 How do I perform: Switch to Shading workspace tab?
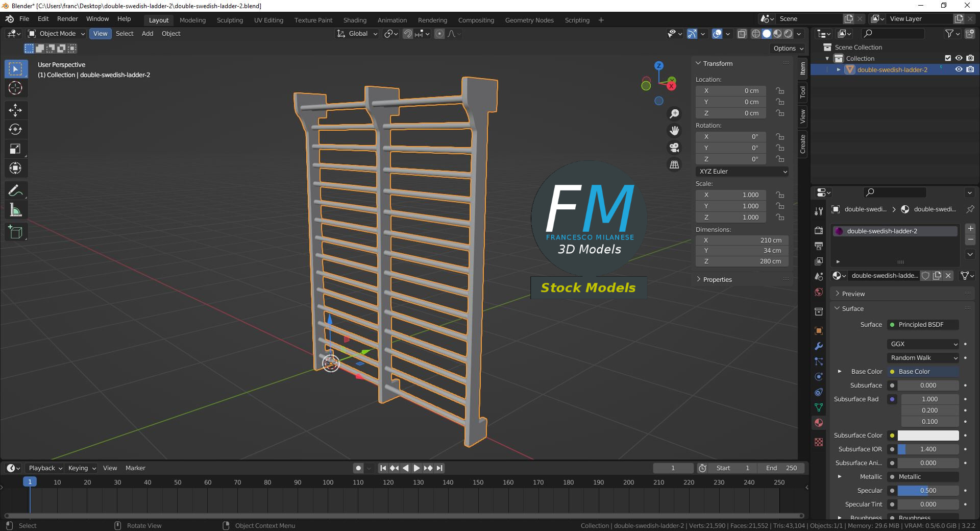pyautogui.click(x=355, y=20)
